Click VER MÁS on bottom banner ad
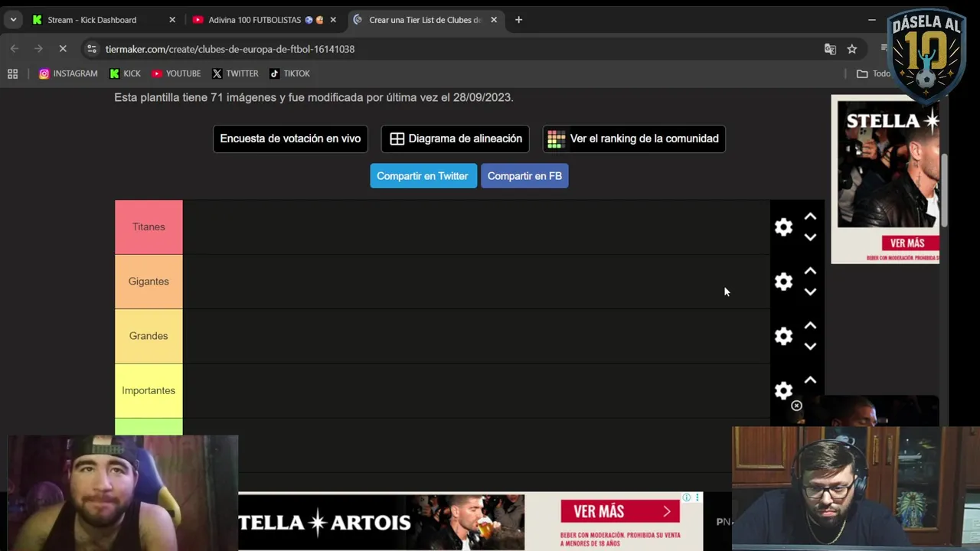The width and height of the screenshot is (980, 551). pos(620,511)
